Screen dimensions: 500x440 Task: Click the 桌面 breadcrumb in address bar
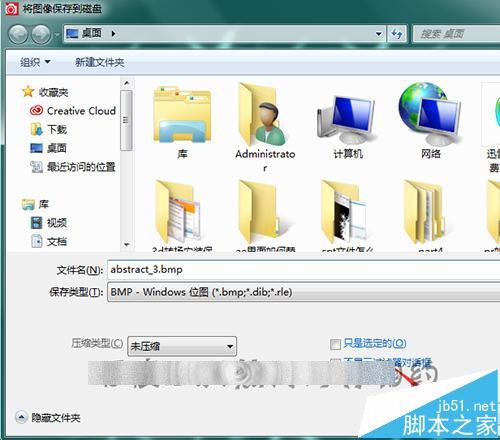pyautogui.click(x=92, y=33)
